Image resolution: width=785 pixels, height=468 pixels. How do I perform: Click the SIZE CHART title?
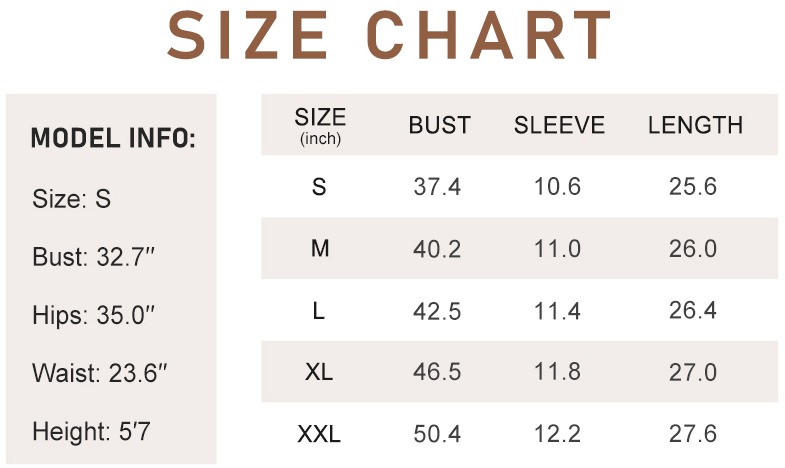pos(390,37)
